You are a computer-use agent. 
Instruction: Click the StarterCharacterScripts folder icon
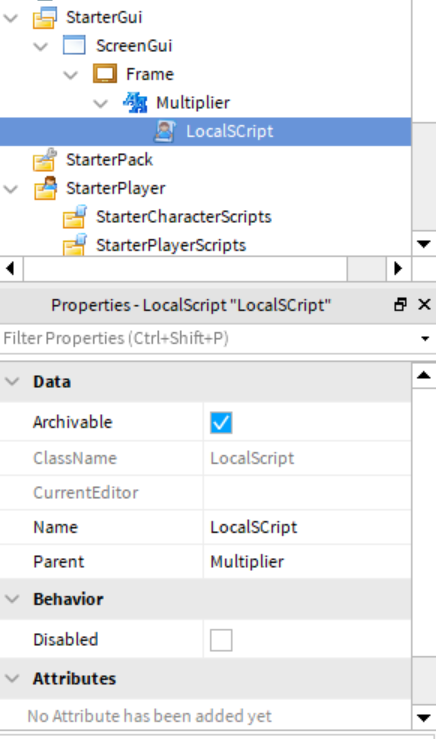coord(74,217)
